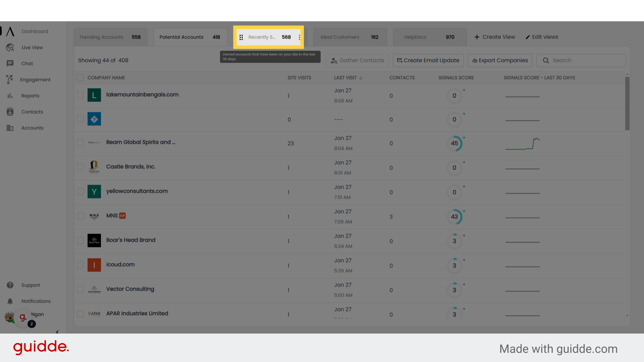The height and width of the screenshot is (362, 644).
Task: Click the table vertical scrollbar thumb
Action: (x=627, y=103)
